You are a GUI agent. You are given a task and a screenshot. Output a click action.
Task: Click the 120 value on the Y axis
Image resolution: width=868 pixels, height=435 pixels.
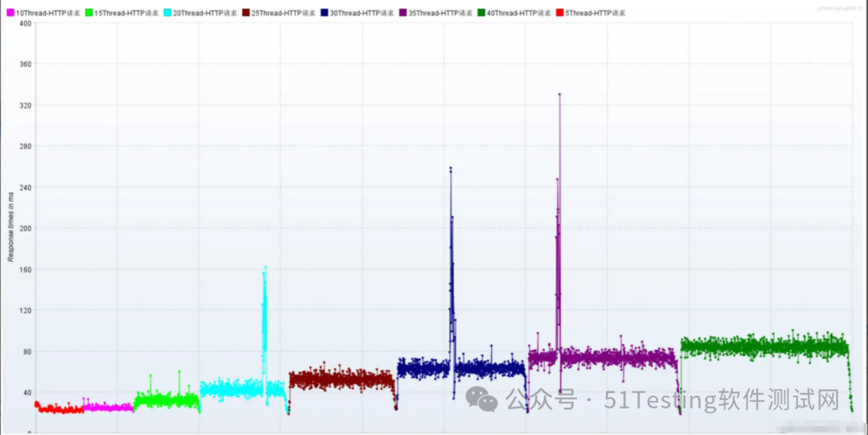[x=27, y=310]
